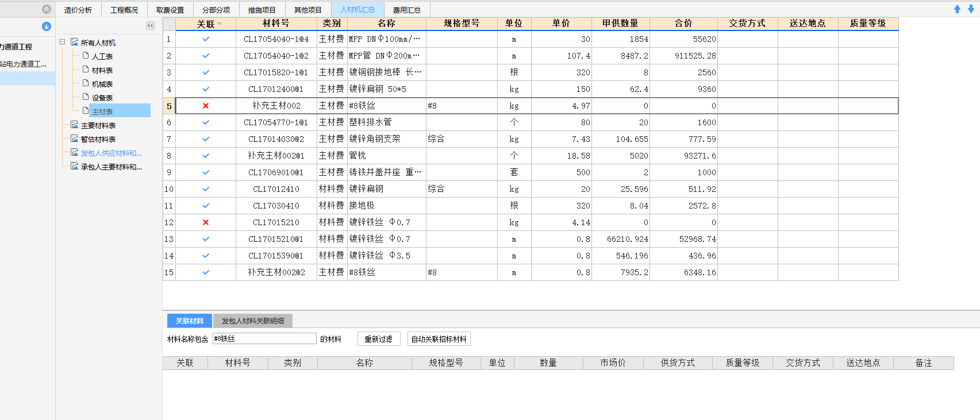Viewport: 980px width, 420px height.
Task: Open the 其他项目 tab
Action: (x=308, y=10)
